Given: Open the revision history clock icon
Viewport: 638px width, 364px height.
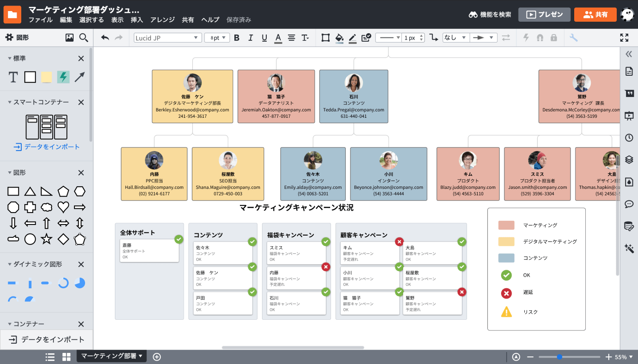Looking at the screenshot, I should 629,138.
